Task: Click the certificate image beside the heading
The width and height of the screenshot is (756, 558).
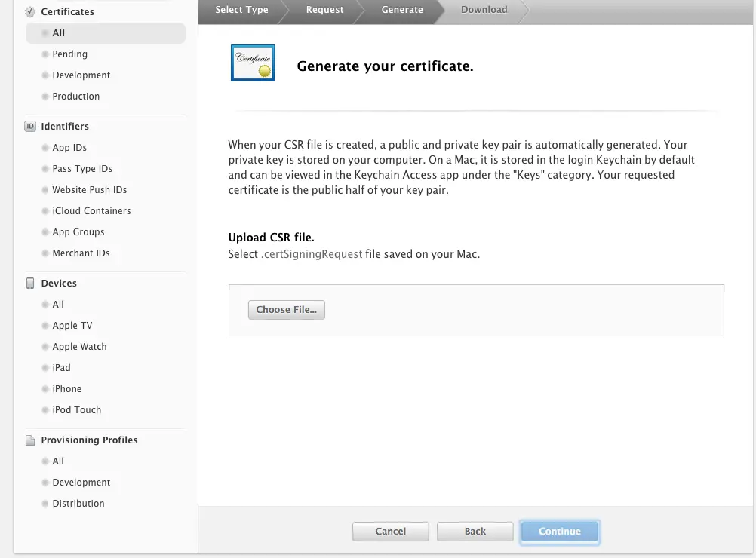Action: pos(253,63)
